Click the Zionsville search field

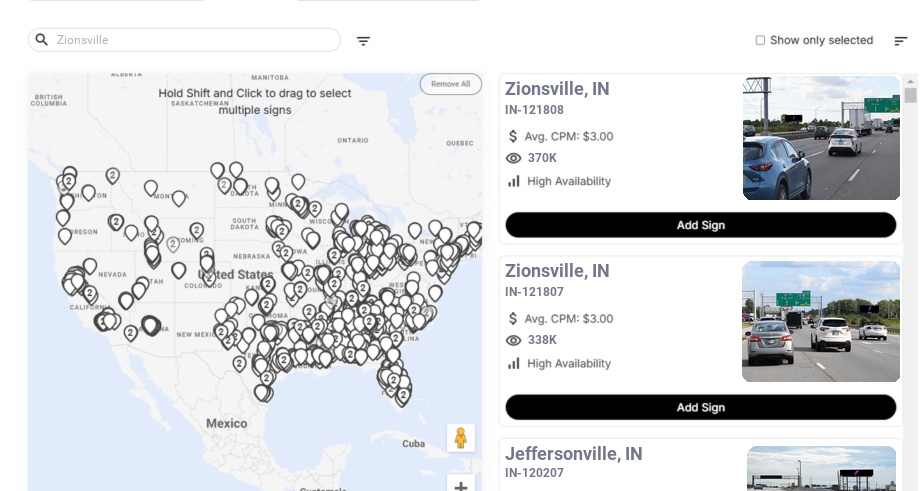tap(195, 40)
